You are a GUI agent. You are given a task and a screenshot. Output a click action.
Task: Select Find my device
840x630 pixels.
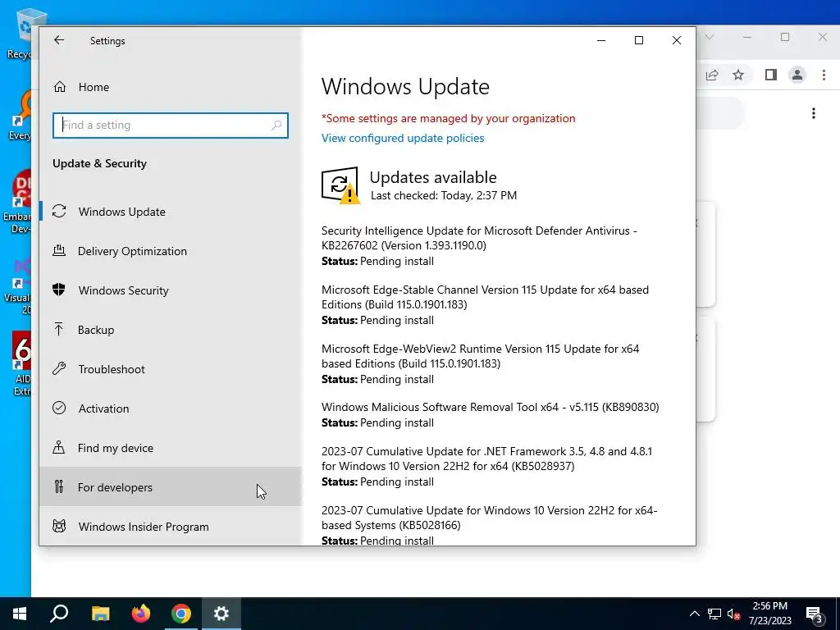click(171, 448)
